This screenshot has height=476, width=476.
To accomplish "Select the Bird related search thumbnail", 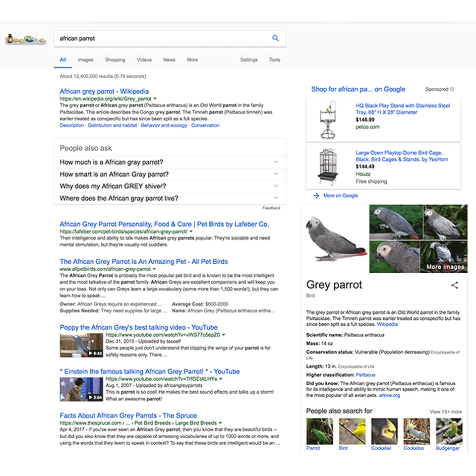I will point(352,432).
